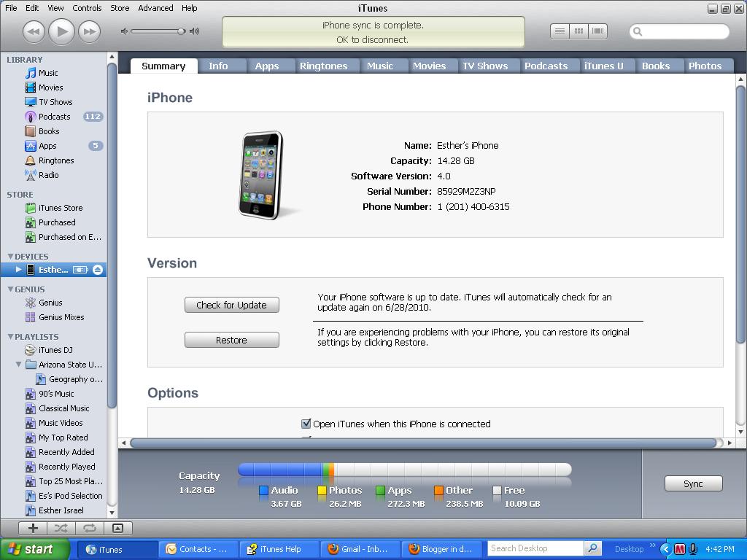Click the horizontal scrollbar of summary pane
747x560 pixels.
[422, 443]
